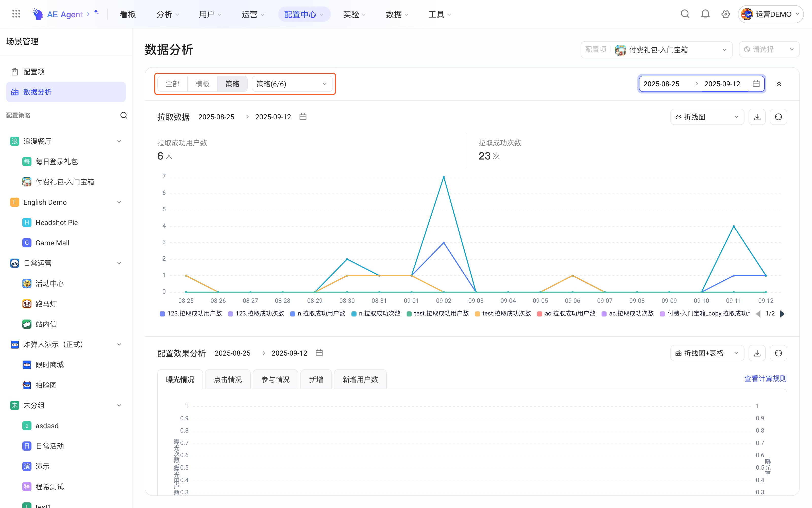Open calendar icon in top date range
The height and width of the screenshot is (508, 812).
coord(756,84)
